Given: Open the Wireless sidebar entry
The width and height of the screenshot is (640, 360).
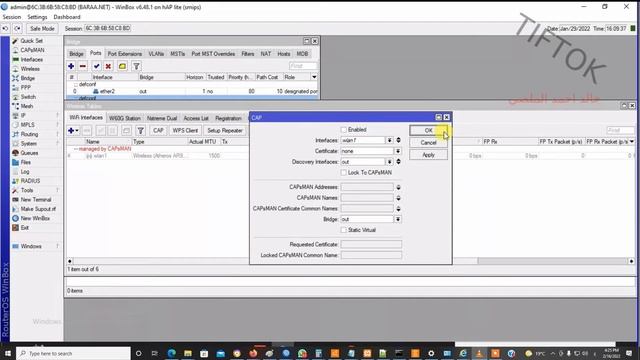Looking at the screenshot, I should (x=30, y=69).
